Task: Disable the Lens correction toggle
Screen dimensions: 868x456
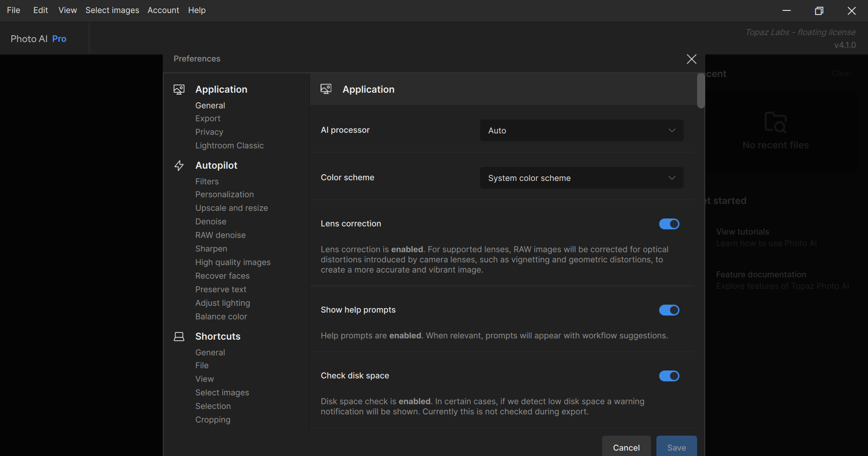Action: pos(669,224)
